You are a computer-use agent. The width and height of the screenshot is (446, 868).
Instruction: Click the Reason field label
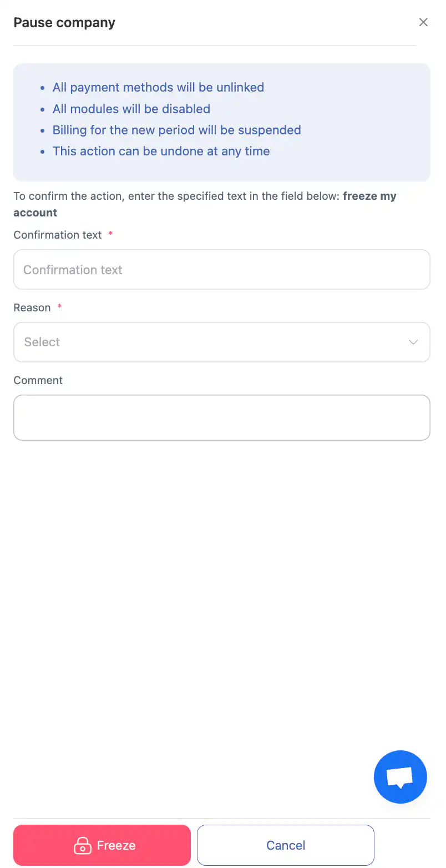point(32,307)
